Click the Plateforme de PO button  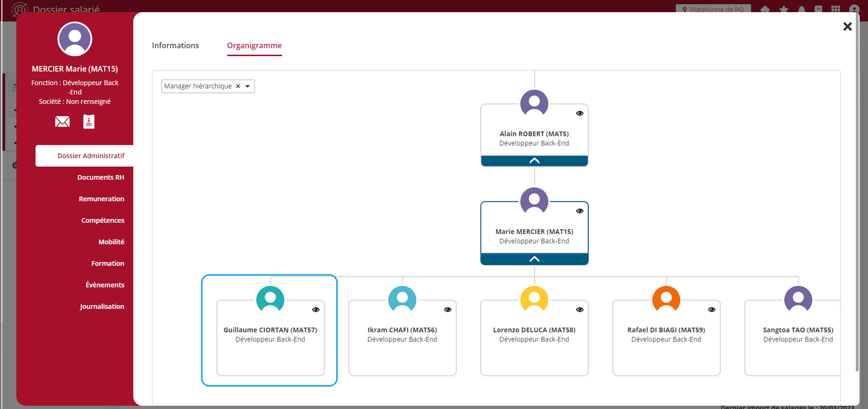713,10
